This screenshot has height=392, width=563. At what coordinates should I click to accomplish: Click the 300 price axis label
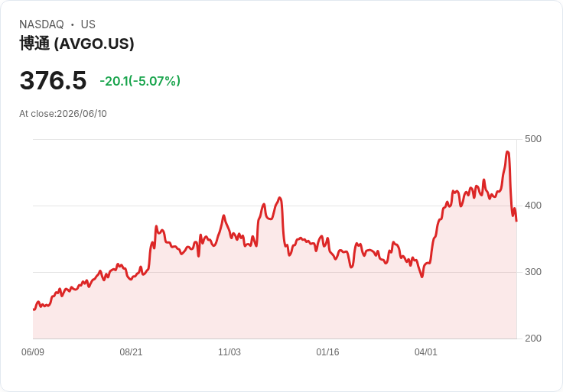[533, 272]
